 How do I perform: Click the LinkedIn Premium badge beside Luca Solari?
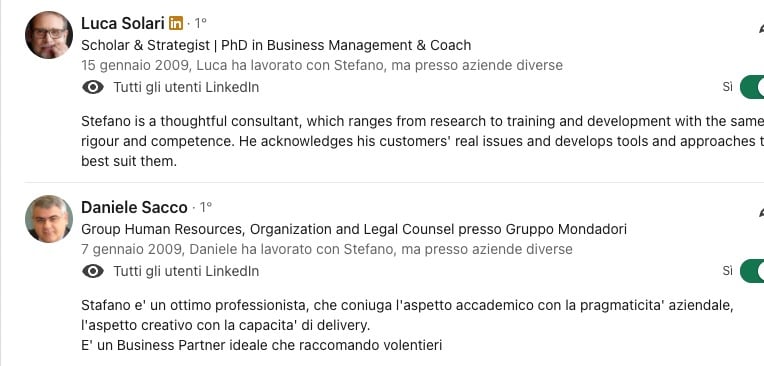(176, 23)
